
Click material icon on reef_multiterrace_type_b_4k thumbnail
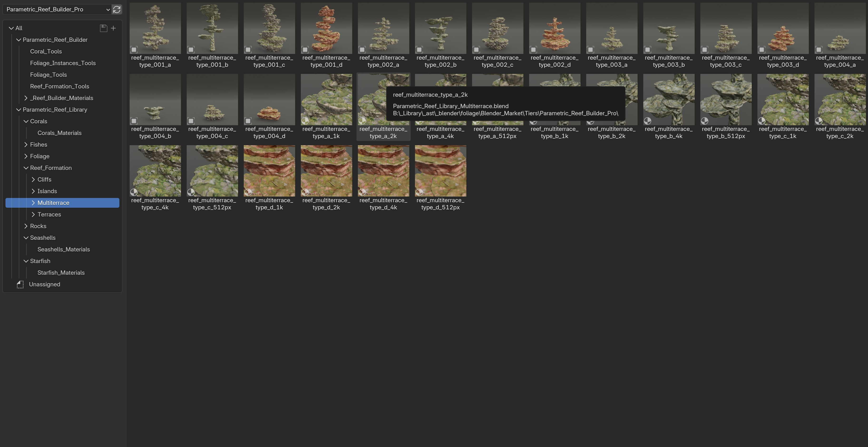(647, 121)
